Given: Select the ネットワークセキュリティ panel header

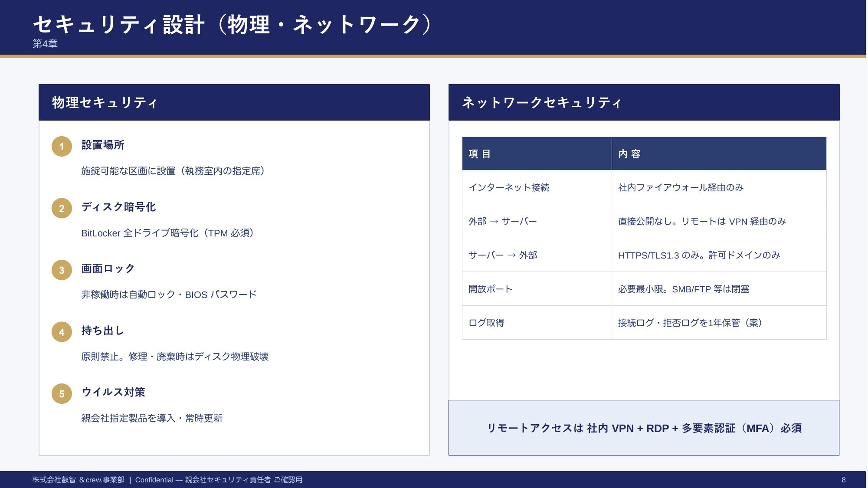Looking at the screenshot, I should tap(644, 102).
